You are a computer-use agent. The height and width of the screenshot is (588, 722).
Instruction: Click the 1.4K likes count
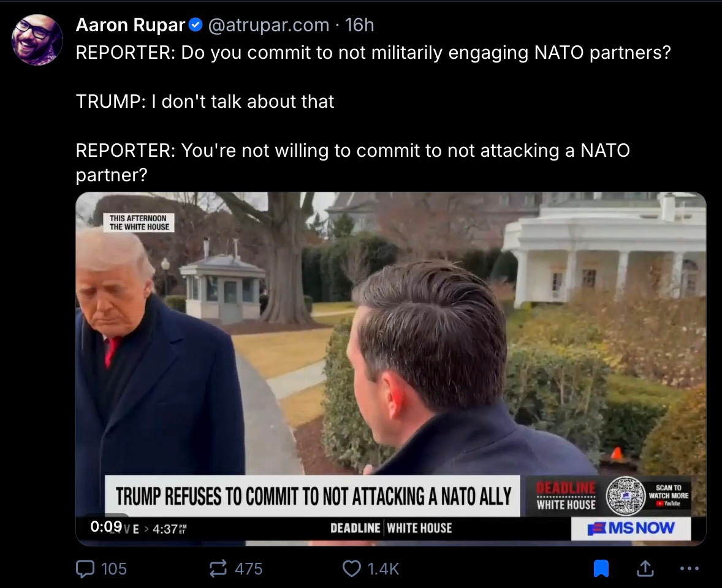[383, 569]
